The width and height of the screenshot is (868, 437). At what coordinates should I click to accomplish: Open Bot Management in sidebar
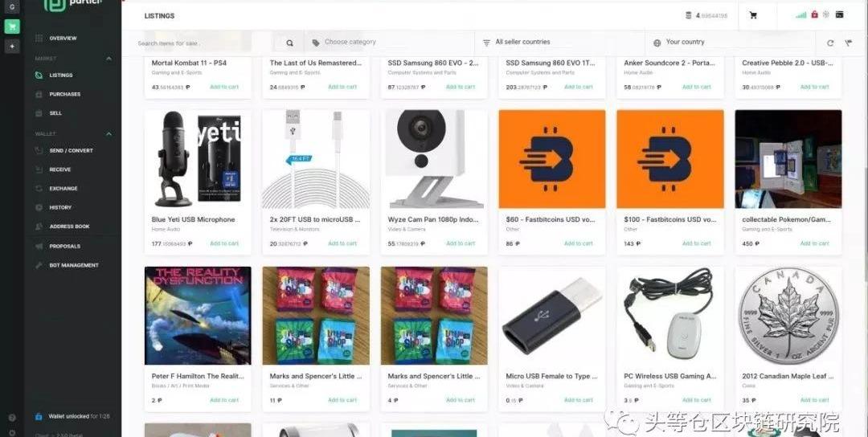tap(74, 265)
